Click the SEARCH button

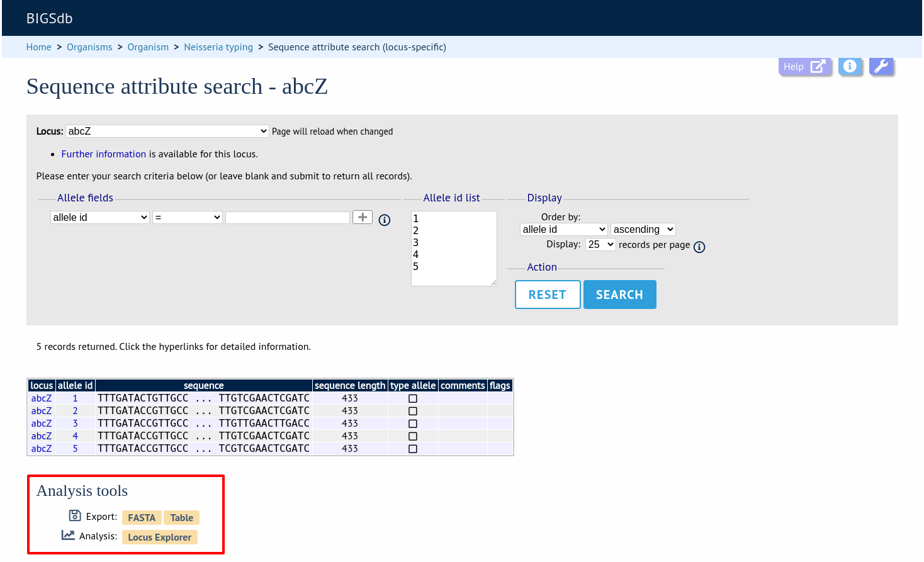click(620, 295)
